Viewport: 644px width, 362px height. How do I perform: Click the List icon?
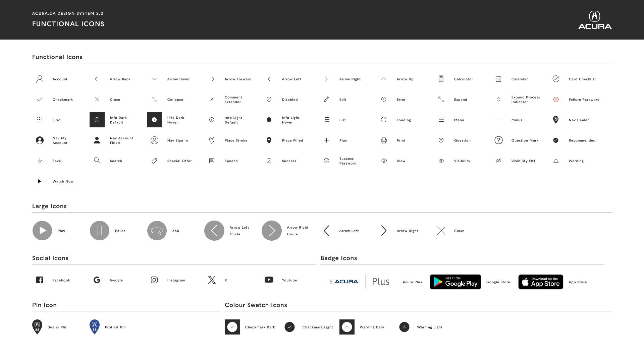pyautogui.click(x=326, y=120)
